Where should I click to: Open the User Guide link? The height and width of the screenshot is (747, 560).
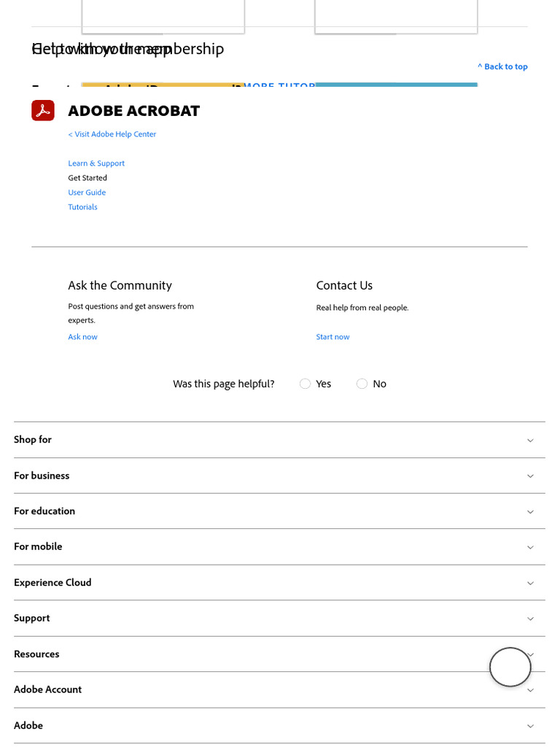(87, 193)
